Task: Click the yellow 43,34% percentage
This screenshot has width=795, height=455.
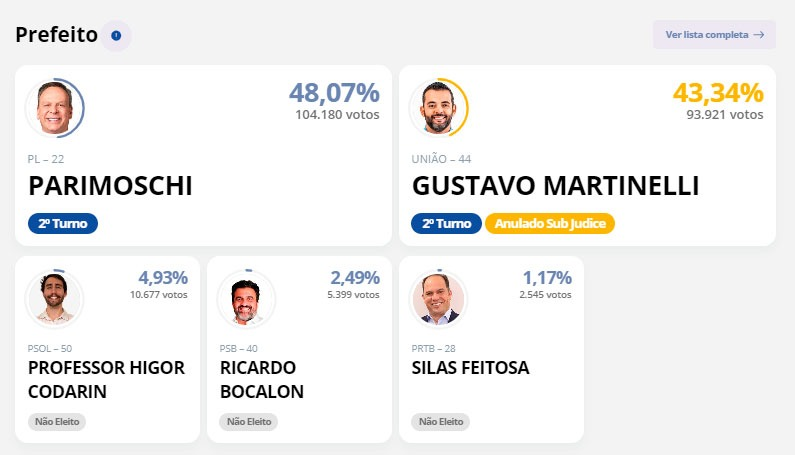Action: tap(718, 94)
